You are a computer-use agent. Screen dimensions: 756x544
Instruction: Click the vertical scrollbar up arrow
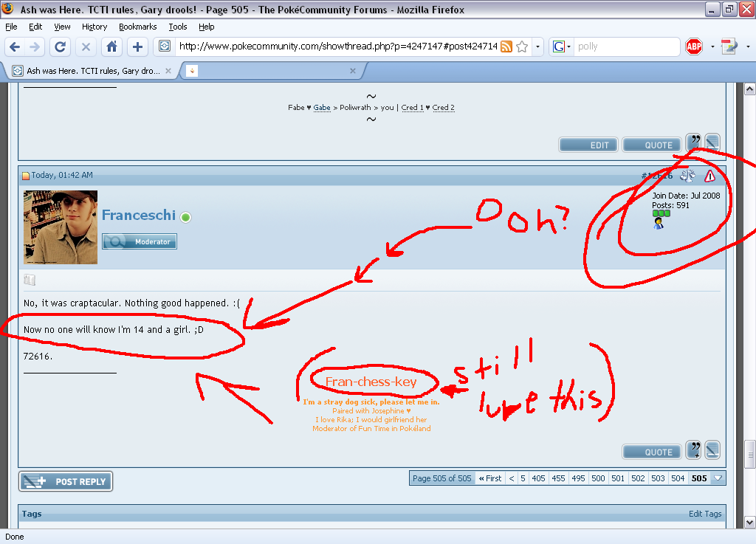(749, 89)
